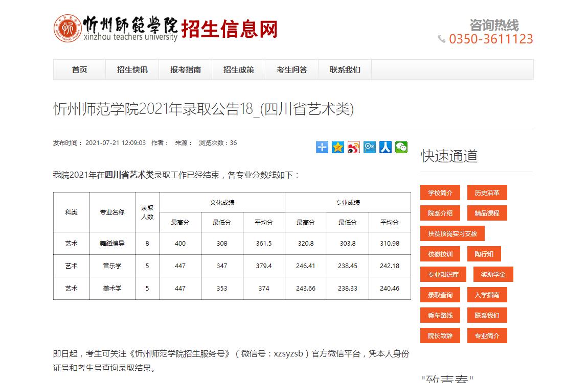Image resolution: width=588 pixels, height=383 pixels.
Task: Click the 238.33 score cell
Action: click(x=348, y=289)
